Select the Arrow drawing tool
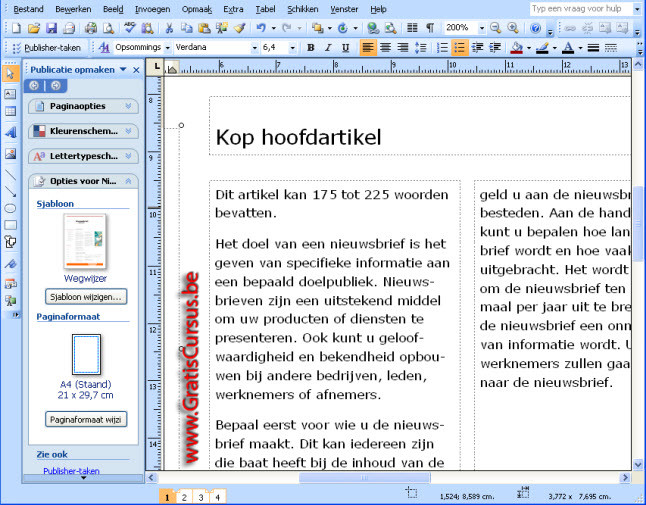The height and width of the screenshot is (505, 646). pyautogui.click(x=10, y=192)
